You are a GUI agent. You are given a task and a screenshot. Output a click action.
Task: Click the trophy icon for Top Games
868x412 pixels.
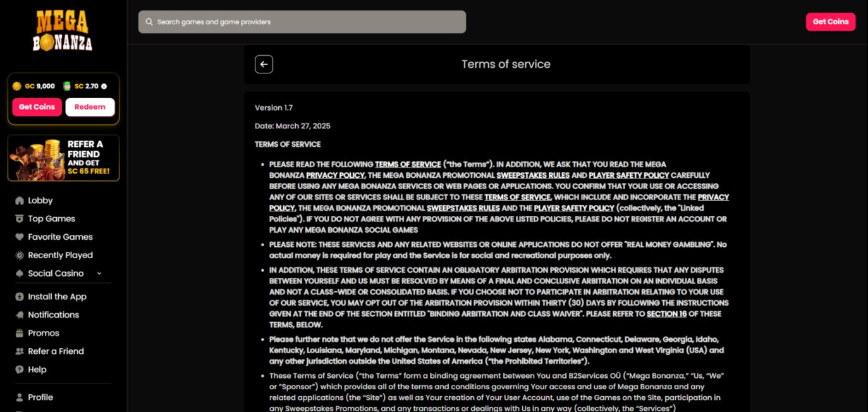pos(20,219)
